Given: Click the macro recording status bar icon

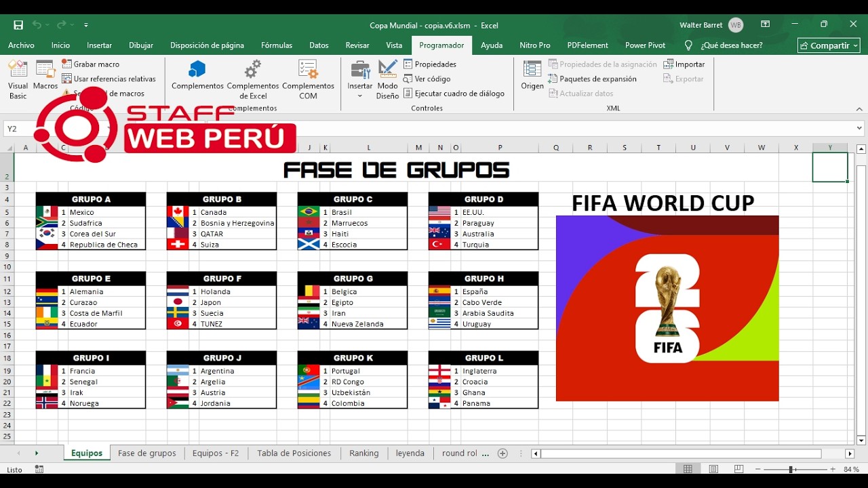Looking at the screenshot, I should [x=39, y=469].
